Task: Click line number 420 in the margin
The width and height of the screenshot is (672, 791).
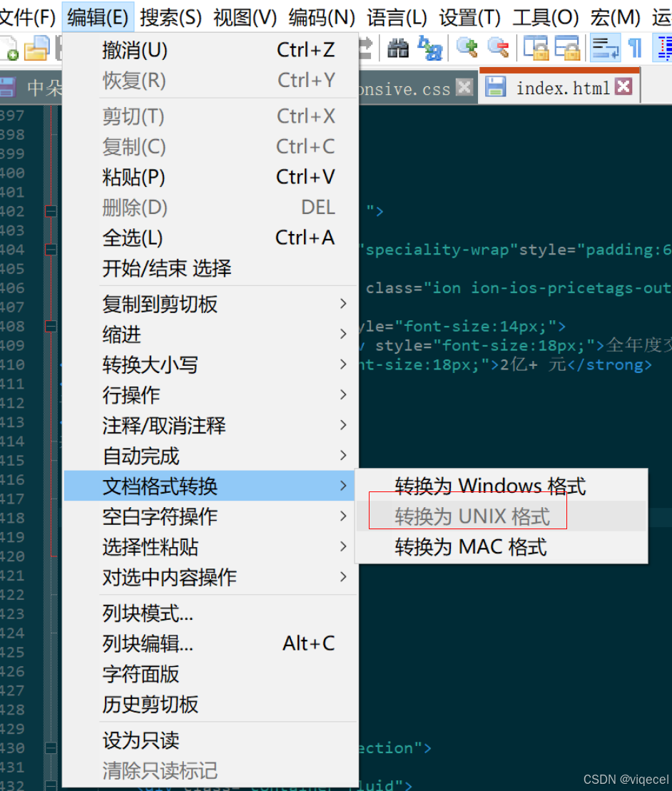Action: pyautogui.click(x=12, y=556)
